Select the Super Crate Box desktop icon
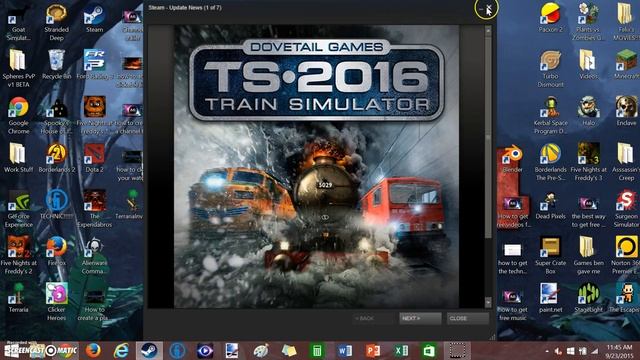 tap(550, 256)
